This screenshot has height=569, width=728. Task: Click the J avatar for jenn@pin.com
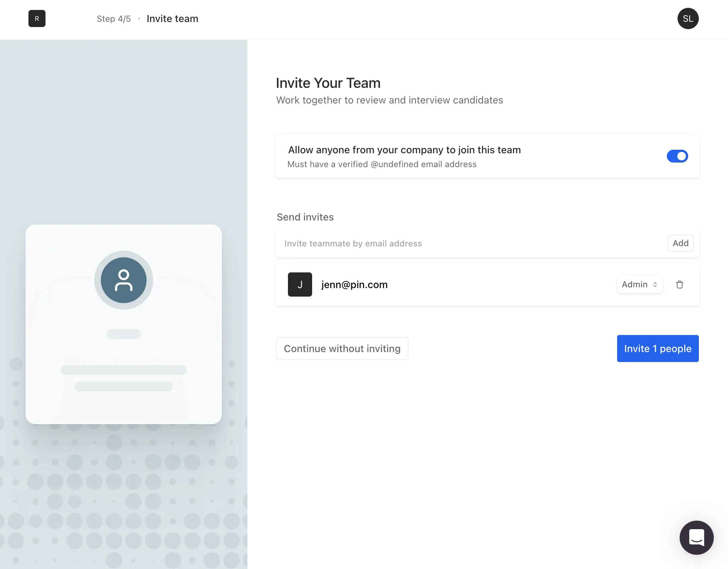tap(300, 284)
